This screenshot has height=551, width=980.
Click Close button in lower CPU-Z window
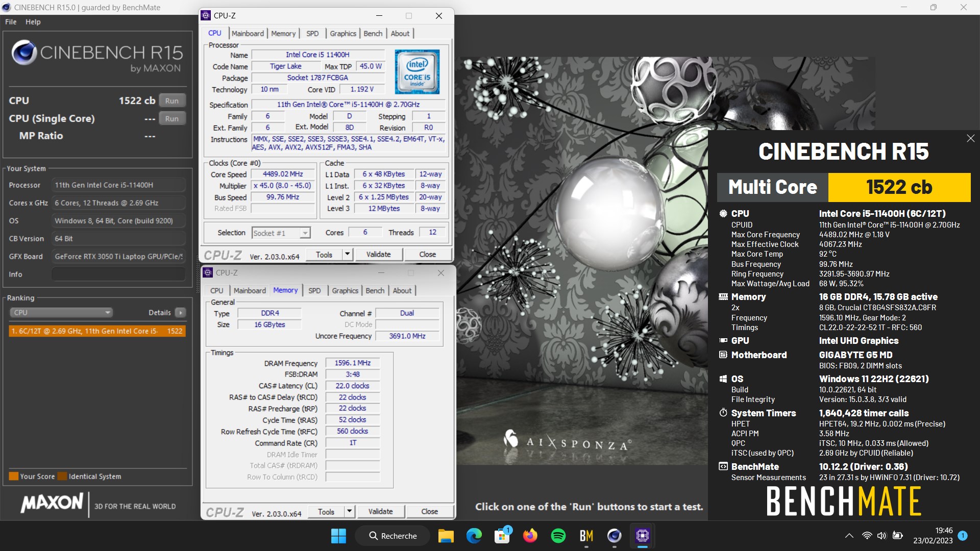tap(430, 511)
